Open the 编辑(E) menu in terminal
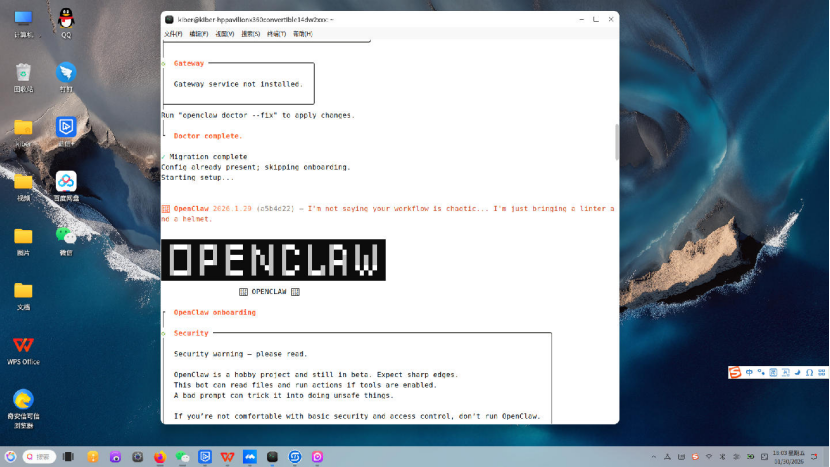The width and height of the screenshot is (830, 467). pyautogui.click(x=199, y=34)
